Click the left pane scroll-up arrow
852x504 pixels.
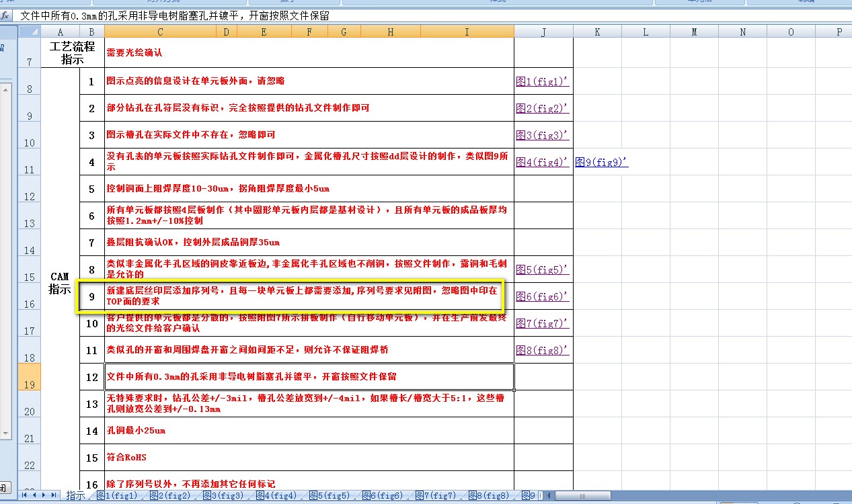(x=5, y=89)
